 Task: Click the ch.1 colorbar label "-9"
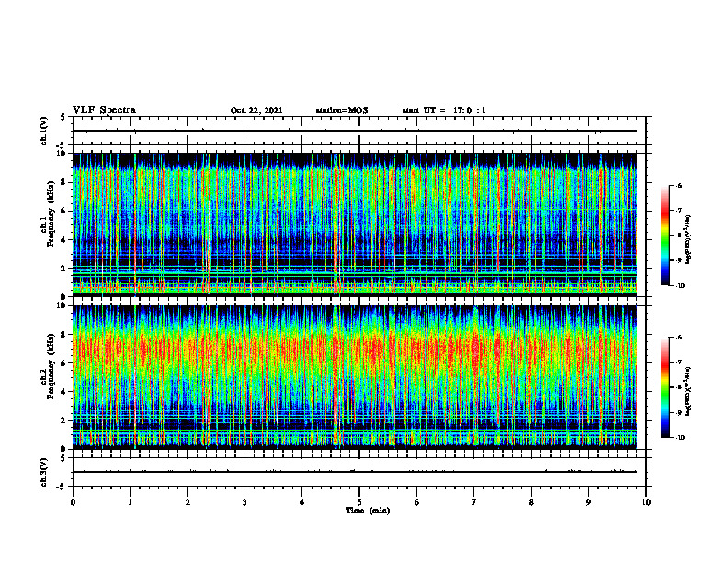[x=678, y=260]
